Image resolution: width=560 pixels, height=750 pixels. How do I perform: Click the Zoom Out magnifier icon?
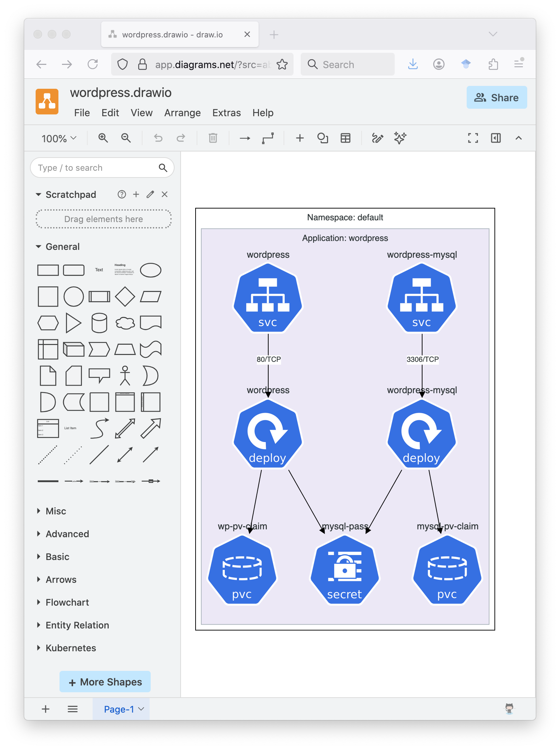[x=126, y=138]
